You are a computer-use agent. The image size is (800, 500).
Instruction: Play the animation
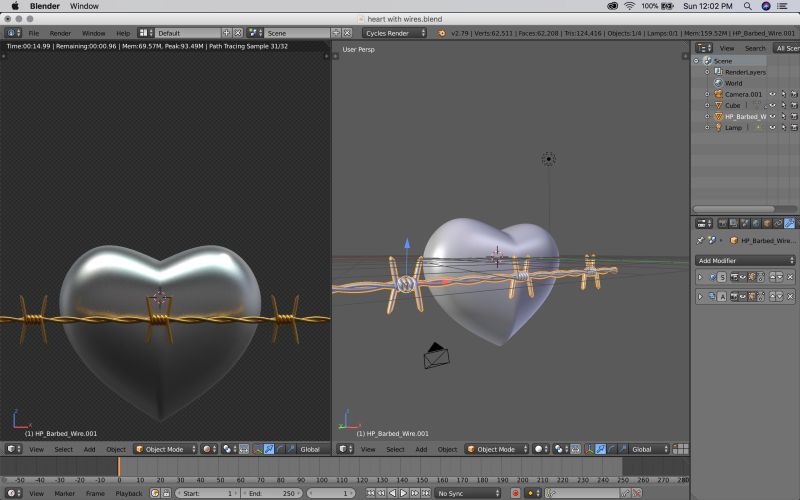pos(404,493)
